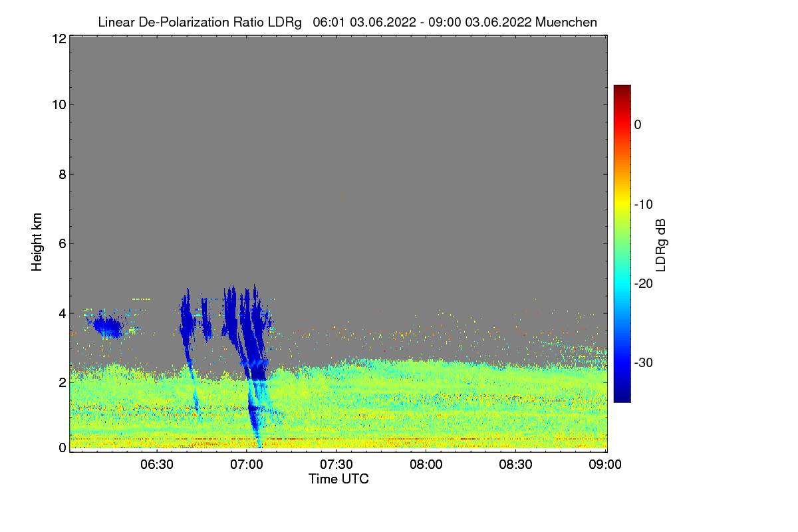Click the 06:30 time axis label
This screenshot has height=532, width=798.
pos(157,464)
